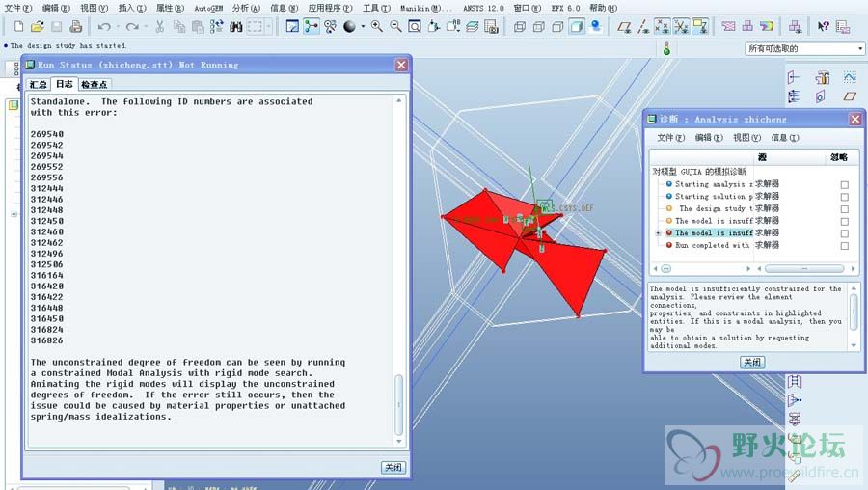
Task: Check ignore box for 'Run completed with' row
Action: coord(844,246)
